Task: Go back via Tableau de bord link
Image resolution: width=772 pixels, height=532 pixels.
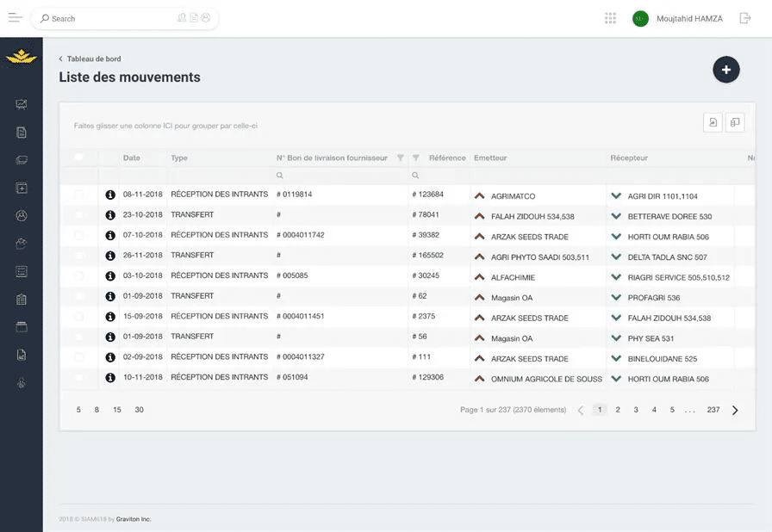Action: 93,59
